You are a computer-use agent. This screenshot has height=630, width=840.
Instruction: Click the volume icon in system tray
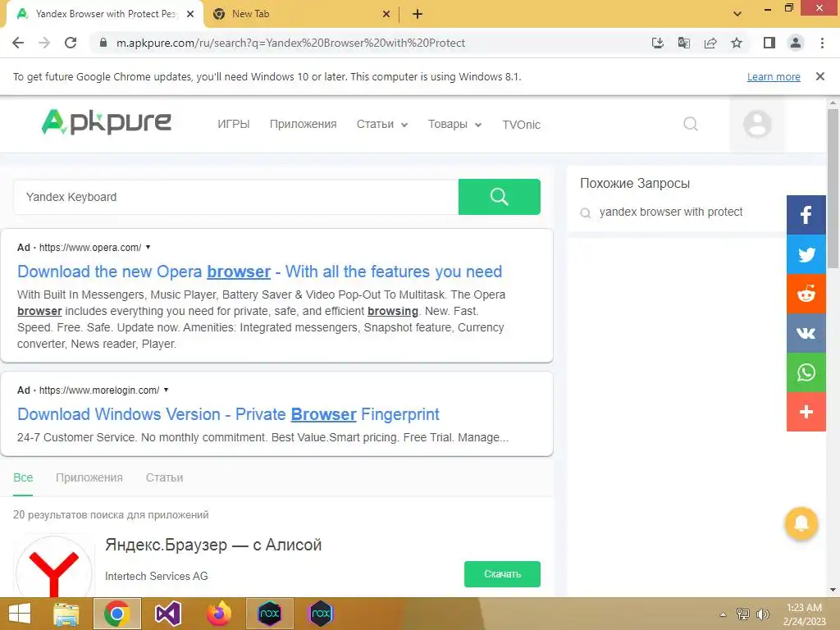pos(763,614)
